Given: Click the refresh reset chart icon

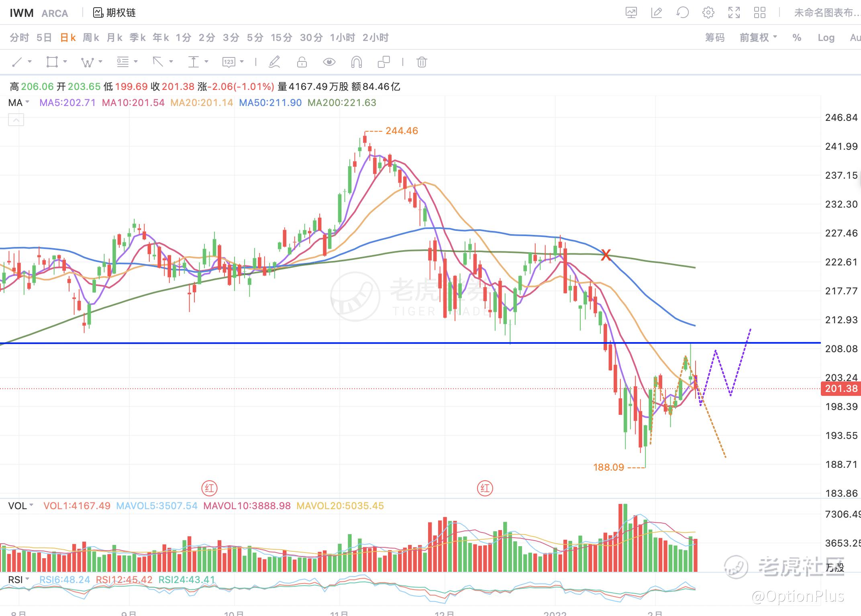Looking at the screenshot, I should pyautogui.click(x=682, y=13).
